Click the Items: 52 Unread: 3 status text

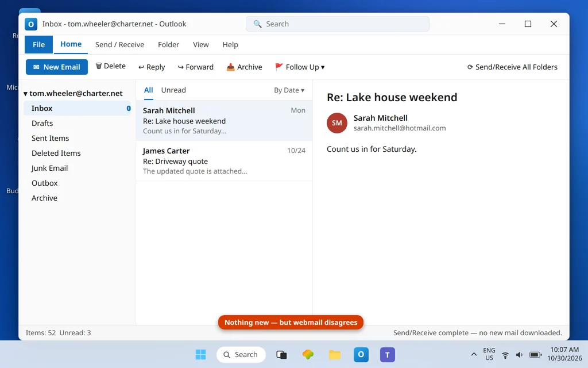(58, 333)
